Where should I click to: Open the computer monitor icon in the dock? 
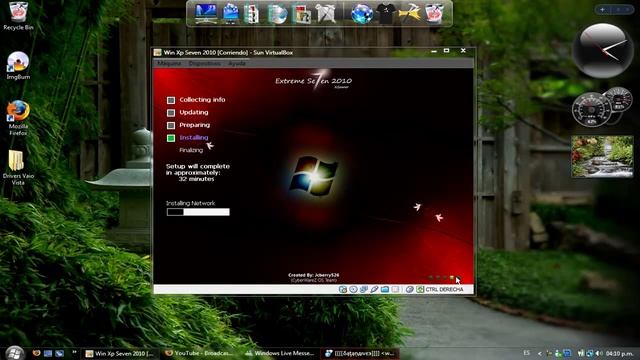click(x=206, y=13)
